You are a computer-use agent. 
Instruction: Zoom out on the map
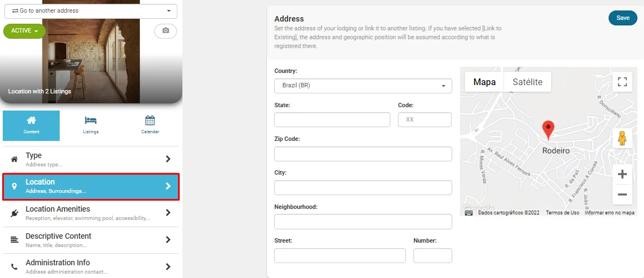point(622,195)
